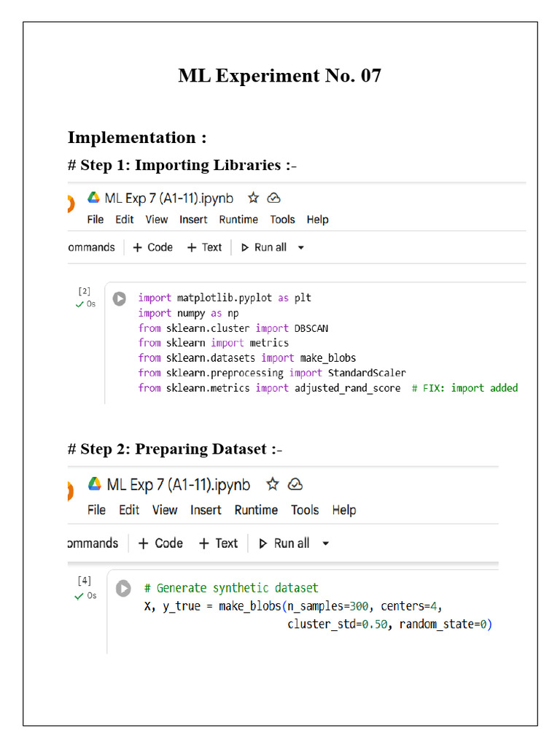Click execution count [4] label

(x=85, y=581)
